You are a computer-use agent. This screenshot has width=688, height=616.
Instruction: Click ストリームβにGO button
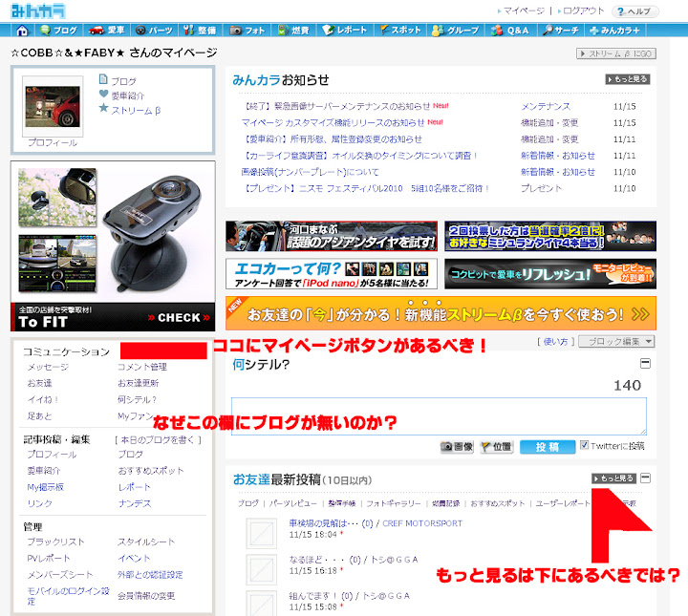coord(615,53)
